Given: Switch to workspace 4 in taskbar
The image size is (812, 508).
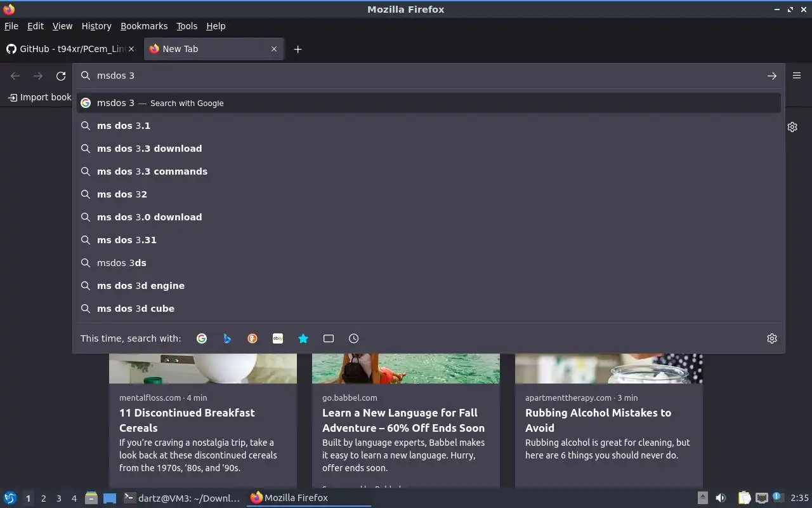Looking at the screenshot, I should 74,498.
